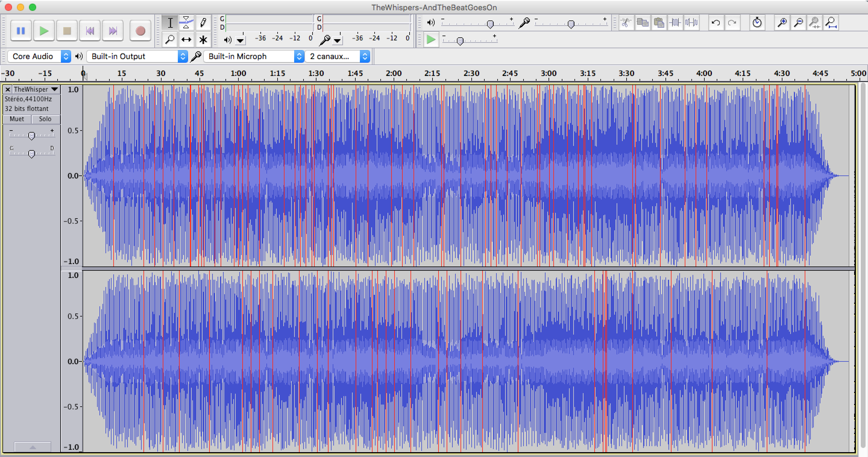Adjust the track gain slider
This screenshot has height=457, width=868.
(x=32, y=135)
